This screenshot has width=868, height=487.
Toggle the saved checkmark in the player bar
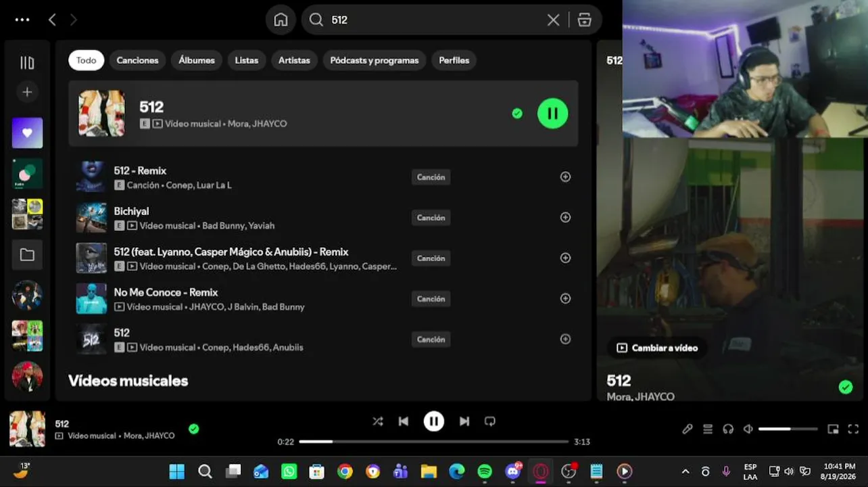pos(193,429)
